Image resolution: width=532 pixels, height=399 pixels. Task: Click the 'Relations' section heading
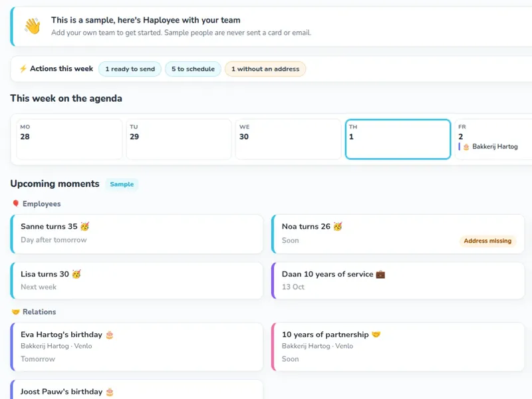(39, 312)
